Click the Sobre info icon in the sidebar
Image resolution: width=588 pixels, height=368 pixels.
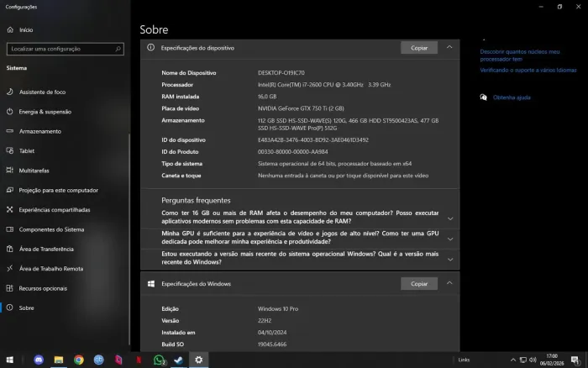(10, 308)
